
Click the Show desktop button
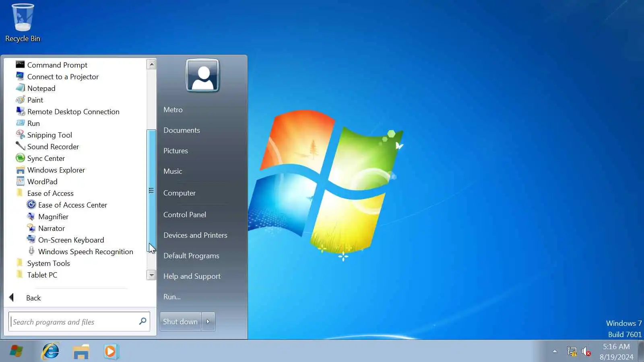(x=641, y=351)
